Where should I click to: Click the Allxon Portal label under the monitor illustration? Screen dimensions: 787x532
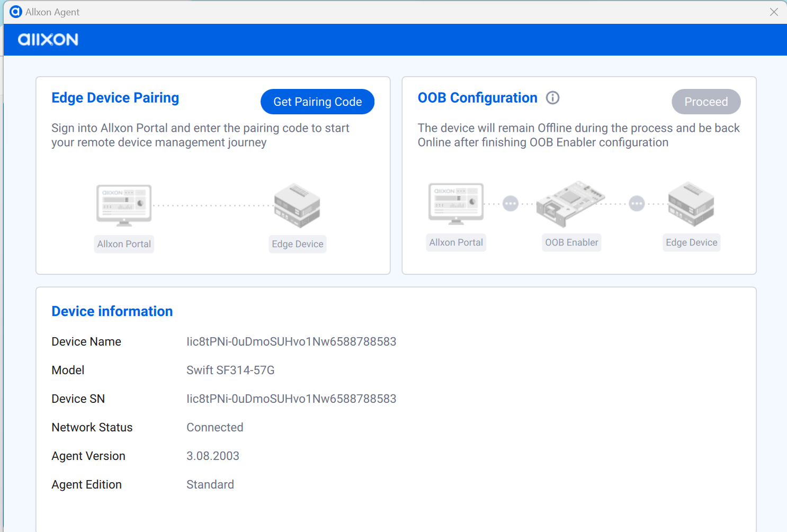click(123, 244)
